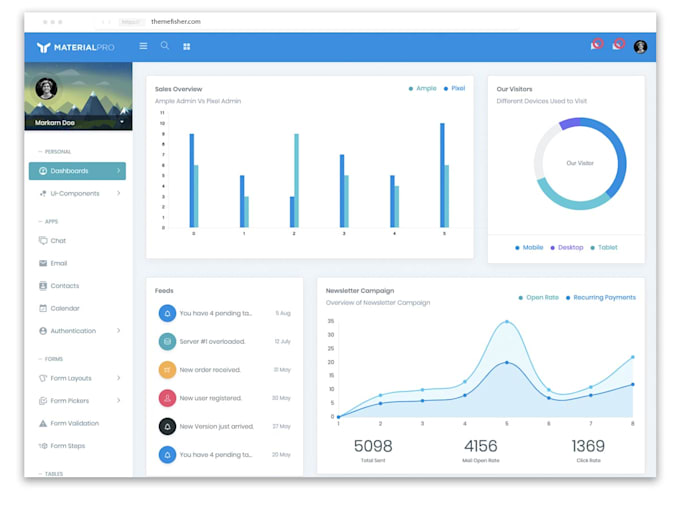Viewport: 680px width, 510px height.
Task: Open search with the magnifier icon
Action: [x=164, y=46]
